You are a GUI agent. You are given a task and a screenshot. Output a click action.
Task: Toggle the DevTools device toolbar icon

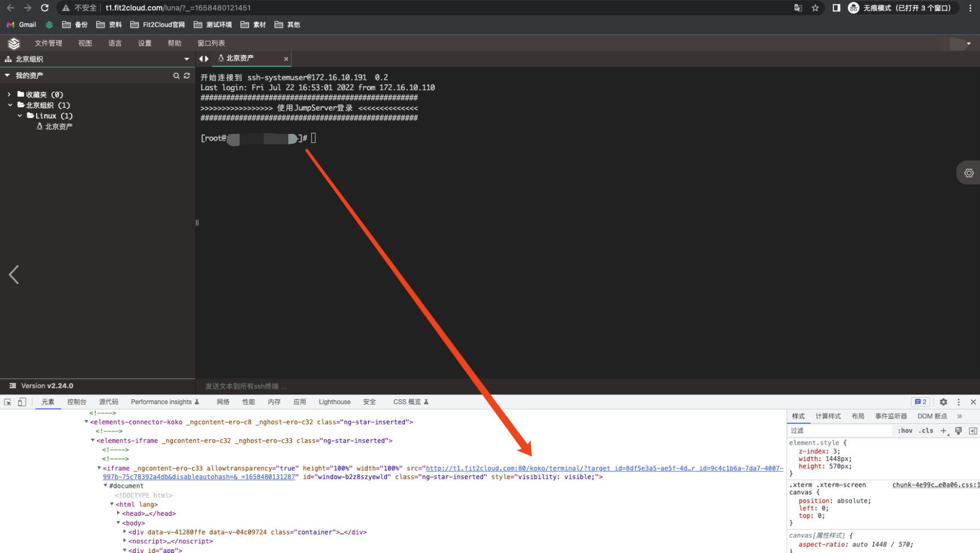(22, 401)
